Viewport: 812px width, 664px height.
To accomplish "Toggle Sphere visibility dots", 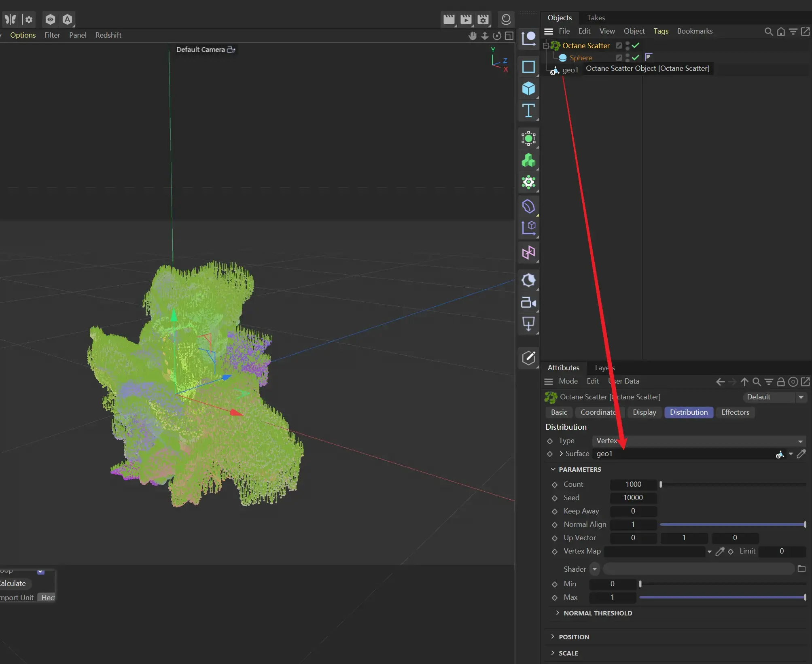I will tap(628, 58).
